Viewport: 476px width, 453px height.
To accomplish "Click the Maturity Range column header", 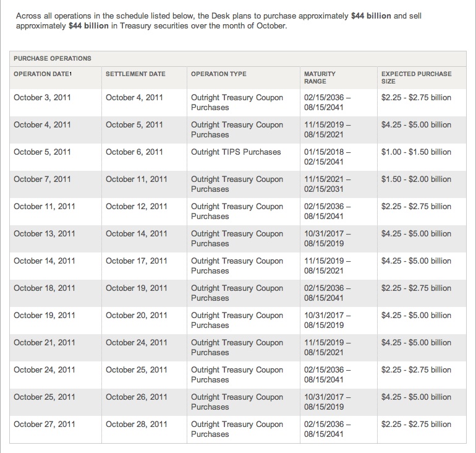I will click(320, 78).
